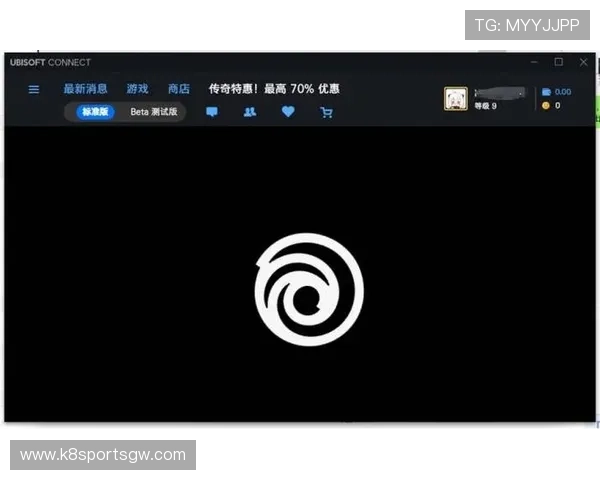This screenshot has width=600, height=480.
Task: Click the user avatar picture
Action: tap(456, 98)
